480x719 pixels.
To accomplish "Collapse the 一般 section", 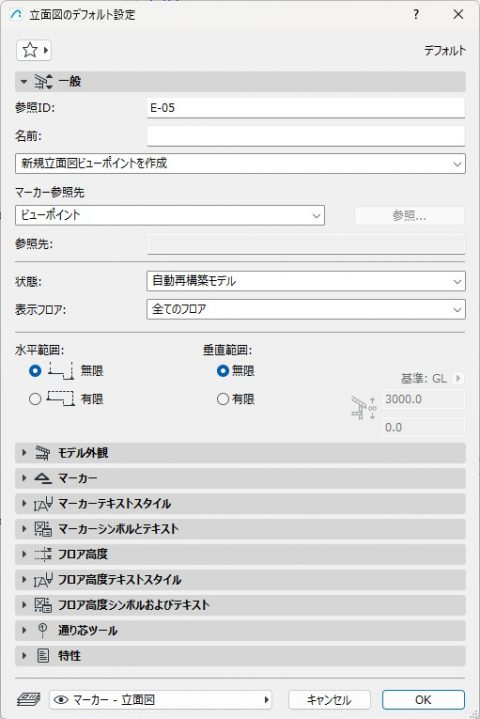I will (x=24, y=82).
